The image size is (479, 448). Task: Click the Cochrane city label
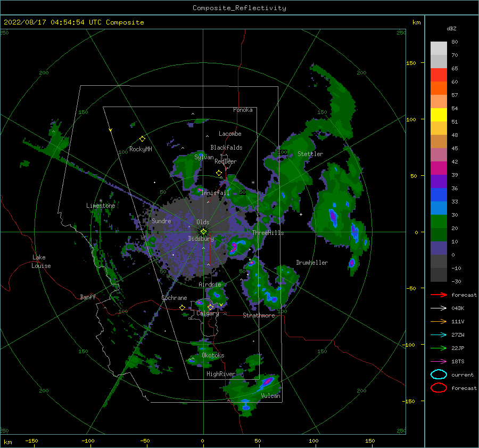pos(174,298)
